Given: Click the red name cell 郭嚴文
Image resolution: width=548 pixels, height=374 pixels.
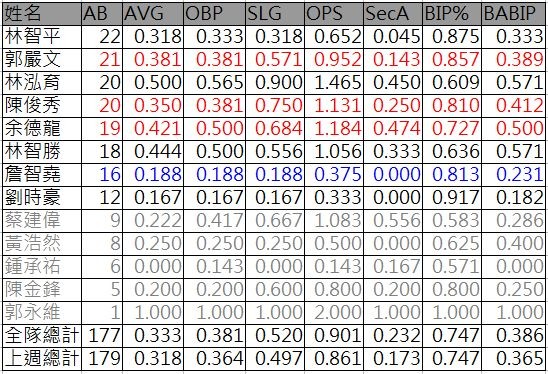Looking at the screenshot, I should [42, 60].
